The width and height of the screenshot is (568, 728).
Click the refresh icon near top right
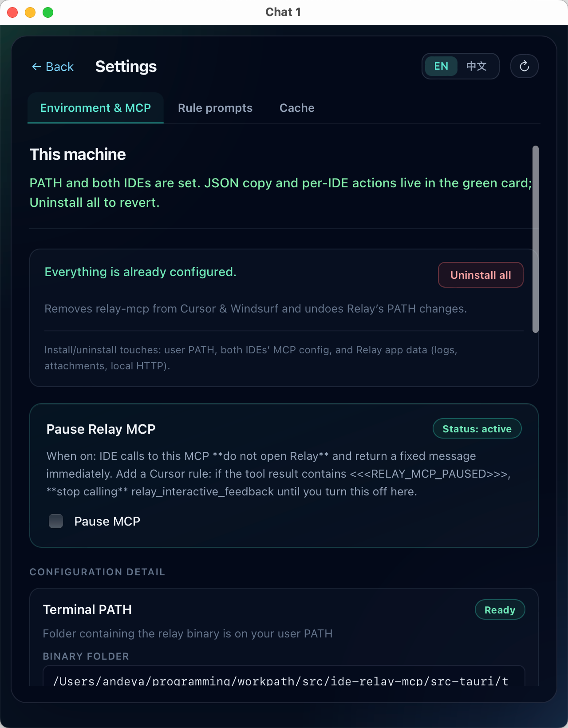(x=524, y=66)
